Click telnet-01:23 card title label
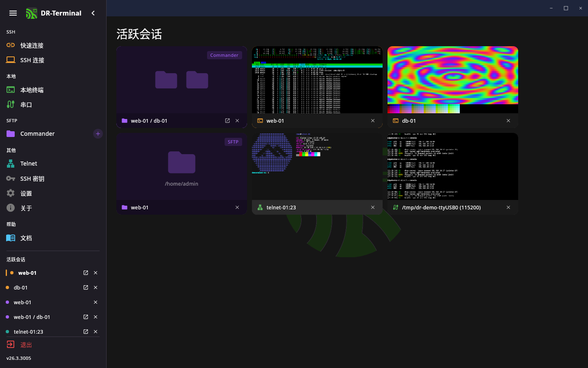Viewport: 588px width, 368px height. coord(281,207)
